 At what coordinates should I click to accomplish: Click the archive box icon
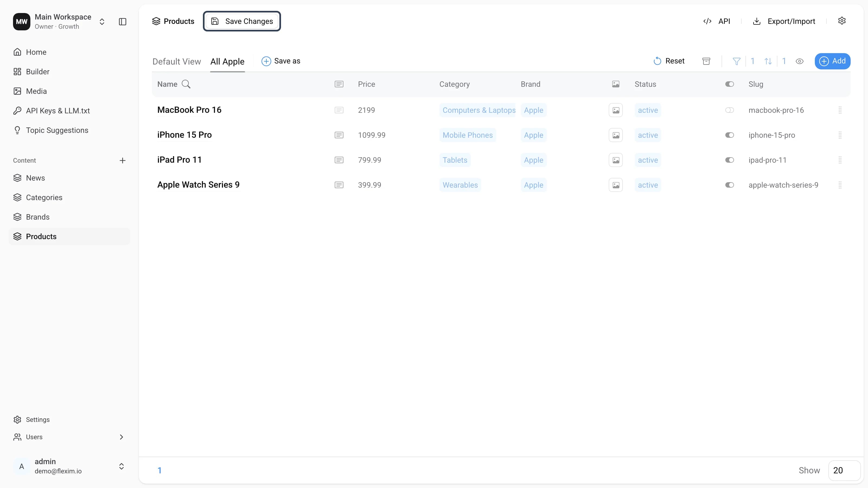[x=706, y=61]
